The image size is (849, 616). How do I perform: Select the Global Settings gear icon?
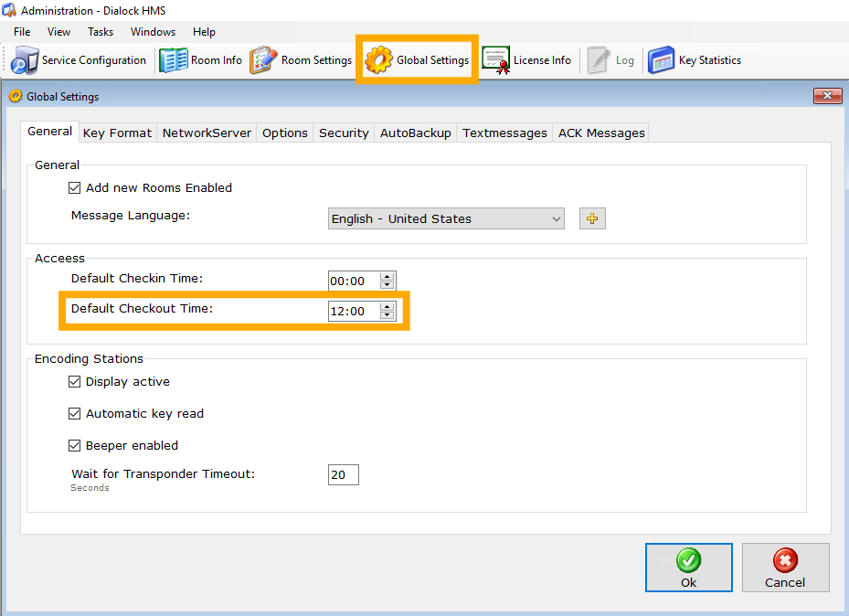(378, 60)
